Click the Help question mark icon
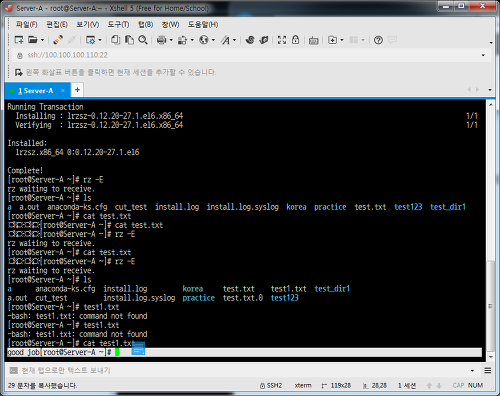The image size is (500, 396). [x=378, y=40]
